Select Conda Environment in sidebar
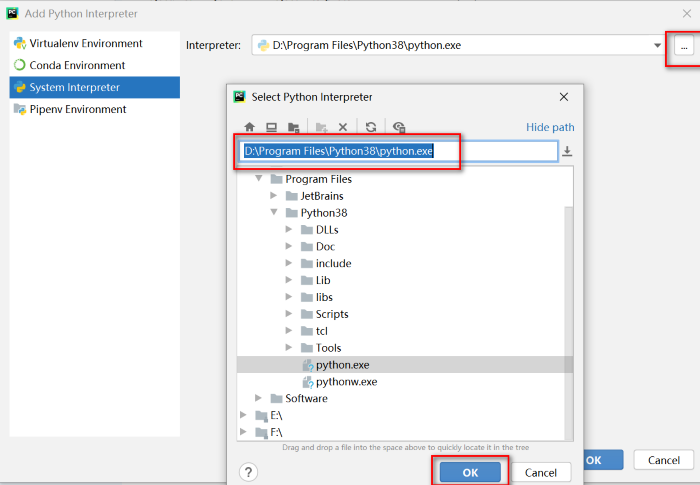 [94, 65]
